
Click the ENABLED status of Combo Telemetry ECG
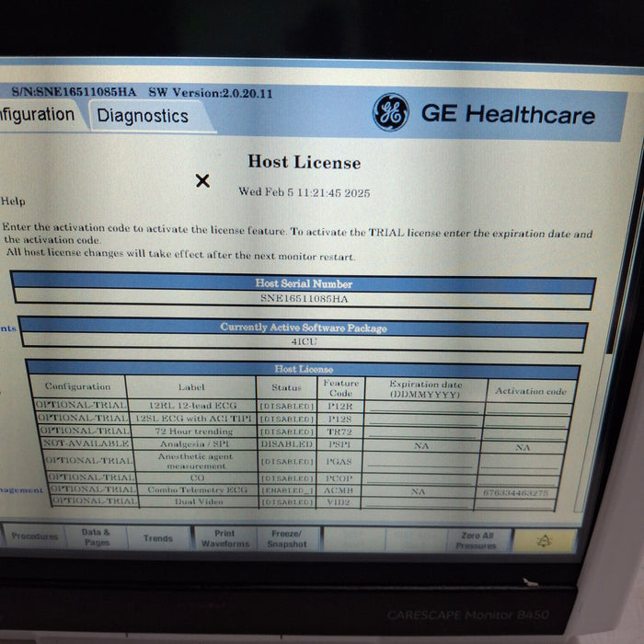tap(287, 490)
